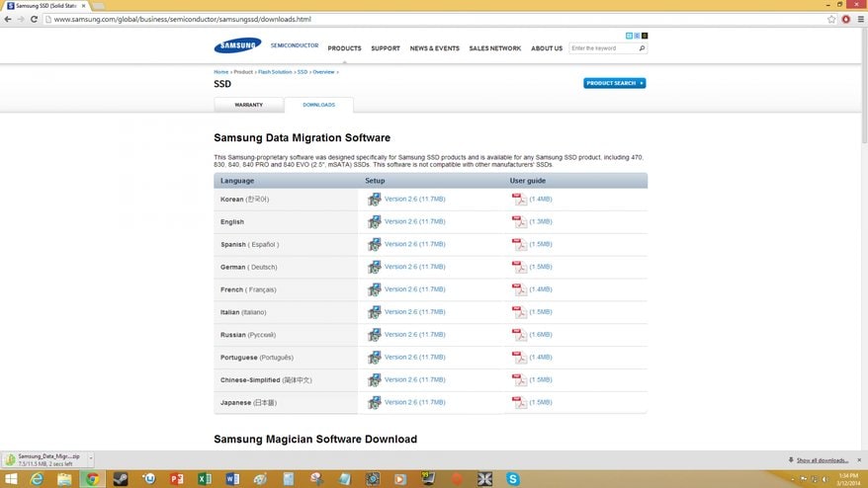The width and height of the screenshot is (868, 488).
Task: Open the Italian user guide PDF icon
Action: 519,312
